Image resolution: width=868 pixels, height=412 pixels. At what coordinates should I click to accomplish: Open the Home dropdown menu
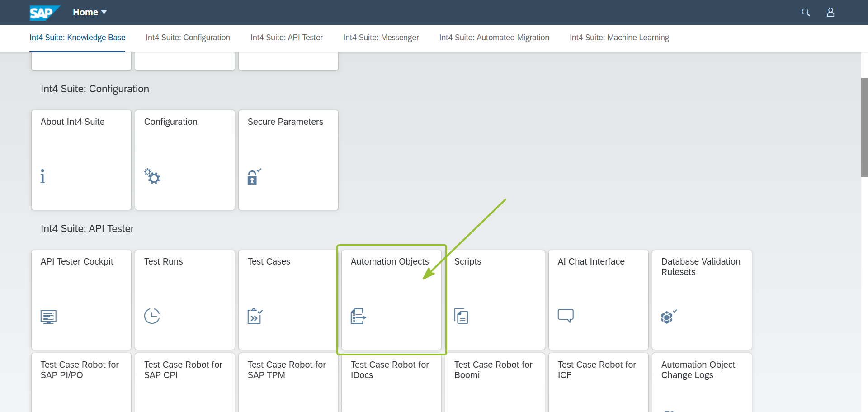[90, 12]
